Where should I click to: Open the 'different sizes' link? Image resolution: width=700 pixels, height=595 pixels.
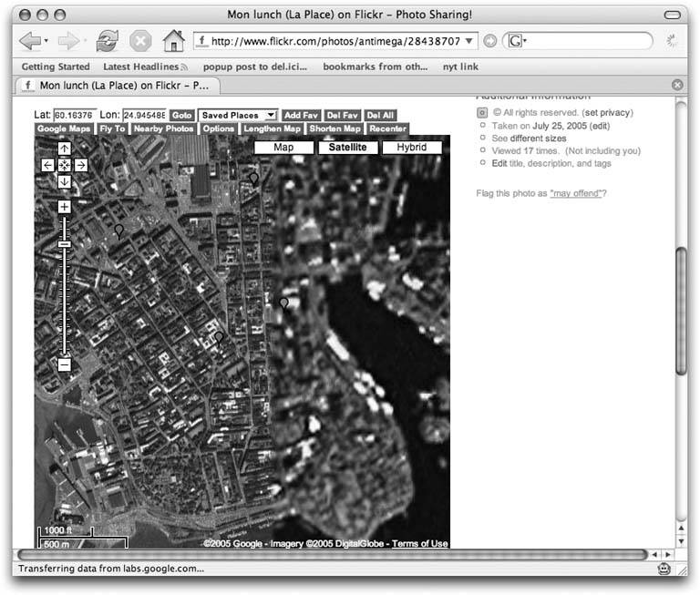point(539,138)
